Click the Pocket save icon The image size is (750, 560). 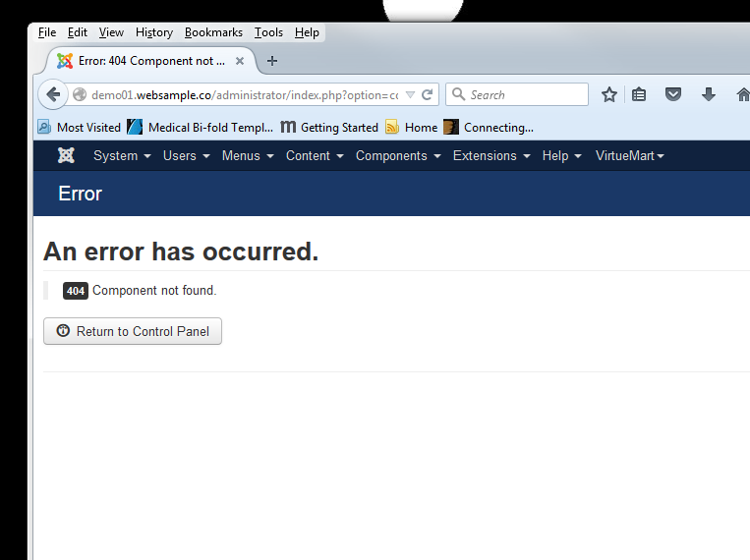tap(673, 94)
